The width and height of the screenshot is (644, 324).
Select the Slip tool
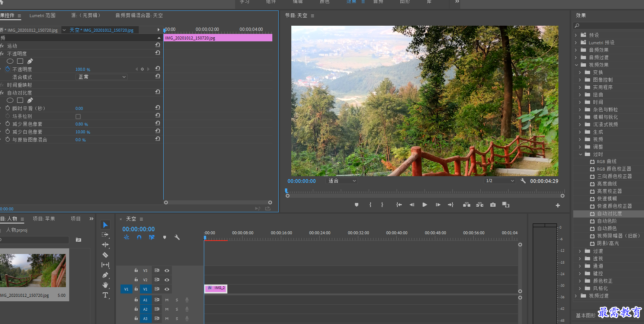coord(105,265)
